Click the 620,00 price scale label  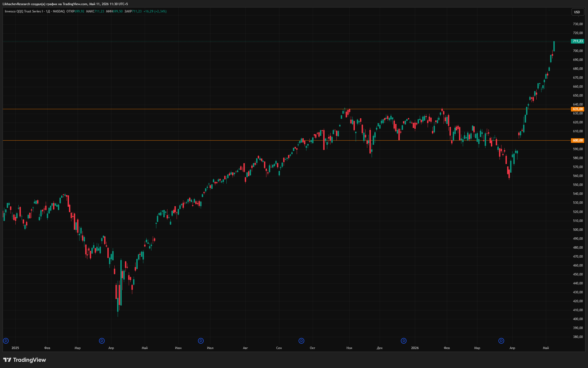(x=578, y=122)
